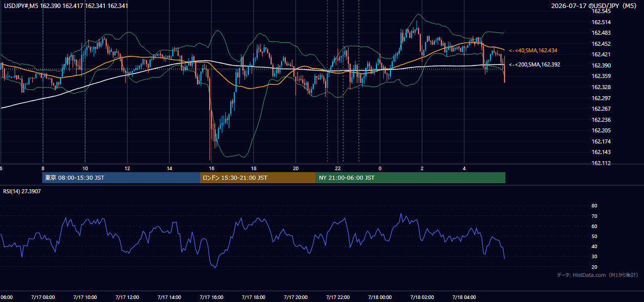Click price level 162.452 on the axis
The height and width of the screenshot is (302, 644).
click(x=601, y=44)
